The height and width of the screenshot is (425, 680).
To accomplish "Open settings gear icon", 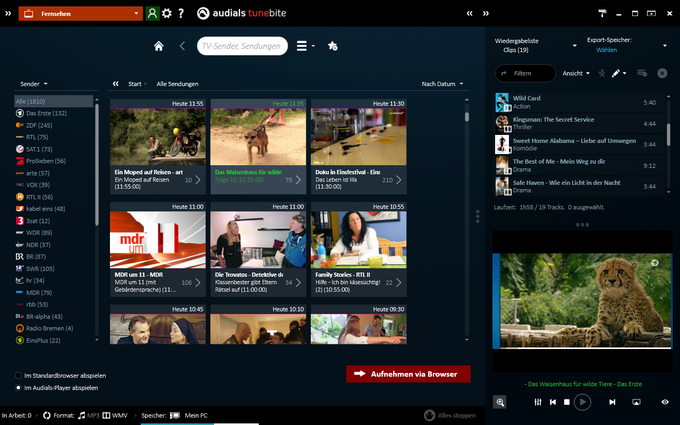I will (x=167, y=13).
